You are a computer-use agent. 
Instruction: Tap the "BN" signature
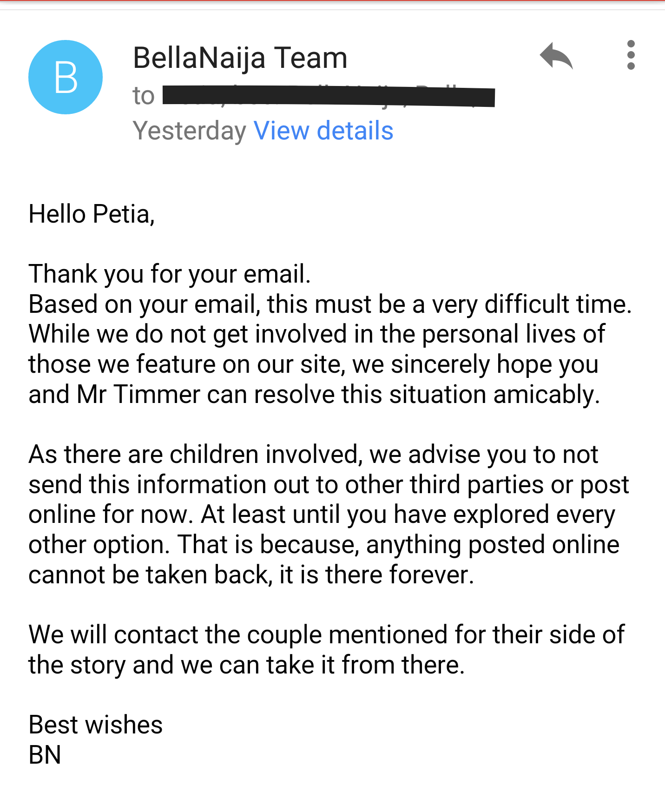pos(45,755)
